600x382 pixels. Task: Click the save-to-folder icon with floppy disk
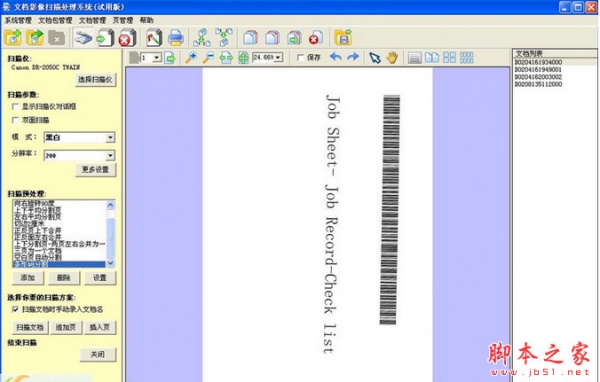point(343,38)
